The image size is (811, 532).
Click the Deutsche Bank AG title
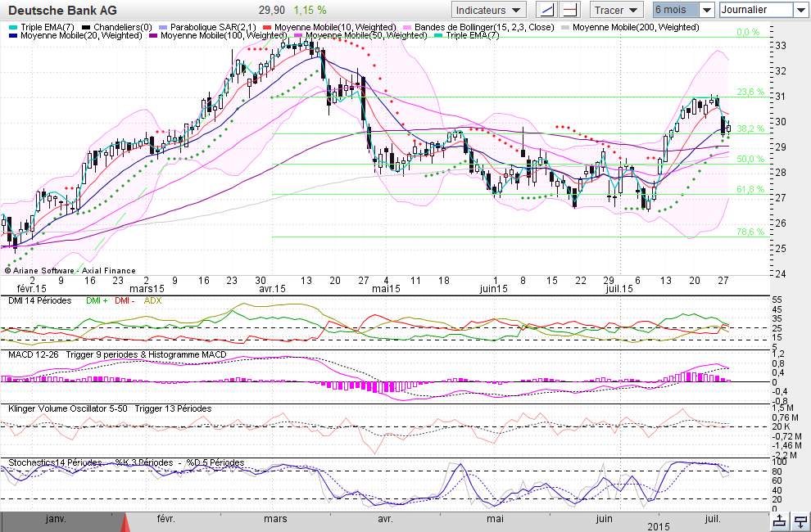pyautogui.click(x=62, y=11)
